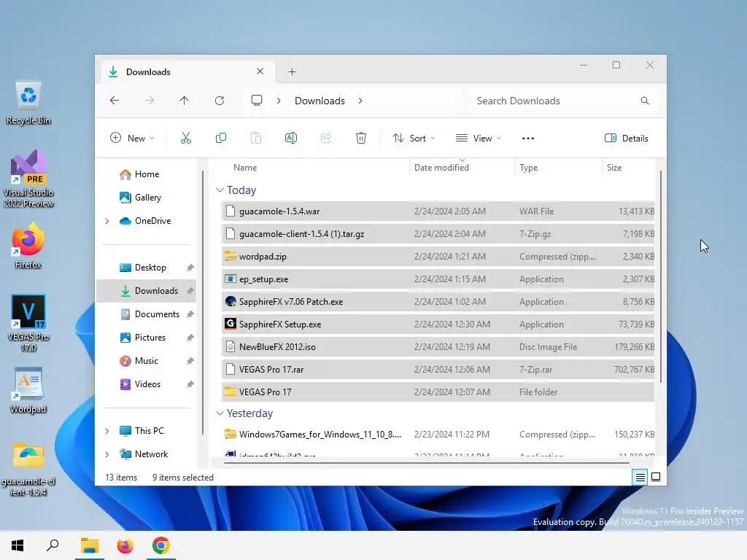
Task: Open the Wordpad desktop shortcut
Action: (28, 391)
